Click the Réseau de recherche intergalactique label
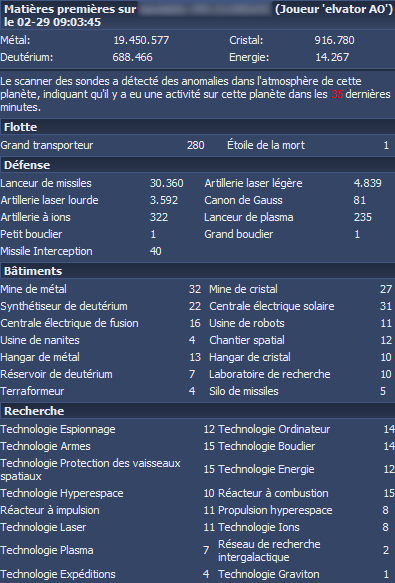 269,550
